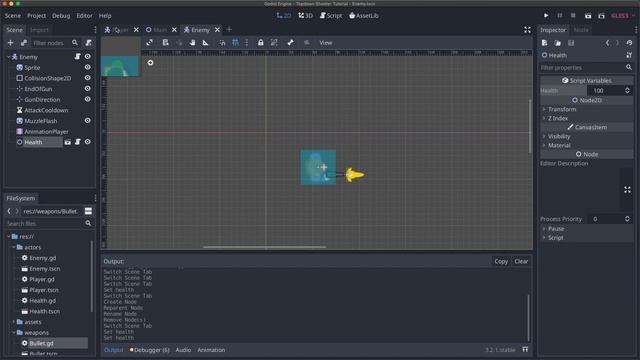Open the Debug menu
The image size is (640, 360).
click(x=61, y=16)
